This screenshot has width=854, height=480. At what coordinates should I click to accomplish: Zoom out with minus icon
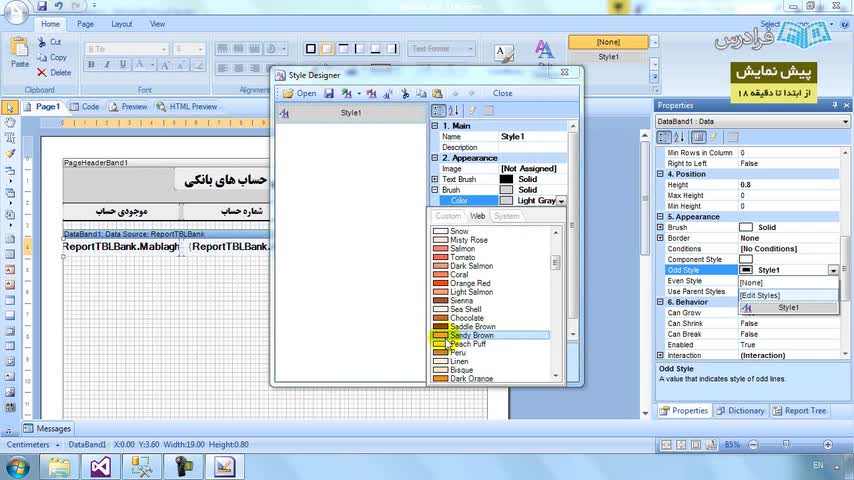coord(753,445)
